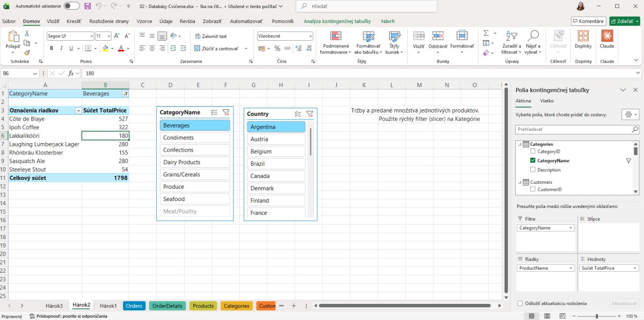644x320 pixels.
Task: Click the Zalomiť text button
Action: click(x=210, y=36)
